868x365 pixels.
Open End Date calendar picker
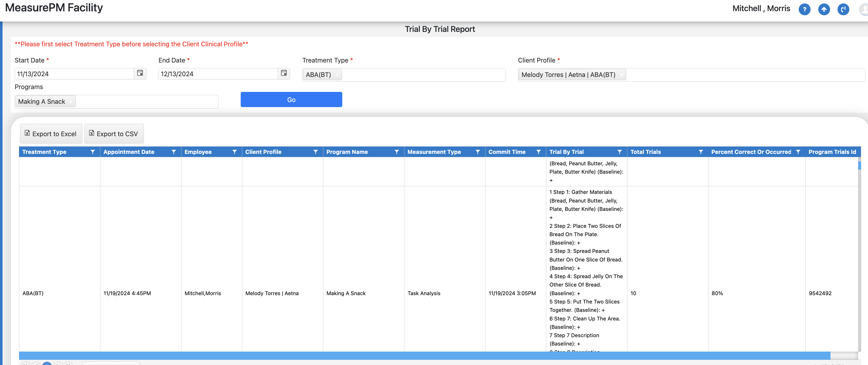284,73
